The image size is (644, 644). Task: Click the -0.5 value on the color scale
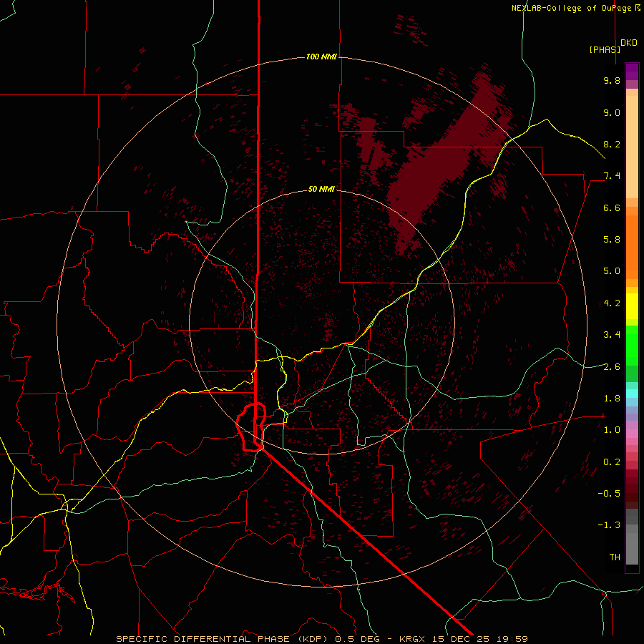click(609, 494)
